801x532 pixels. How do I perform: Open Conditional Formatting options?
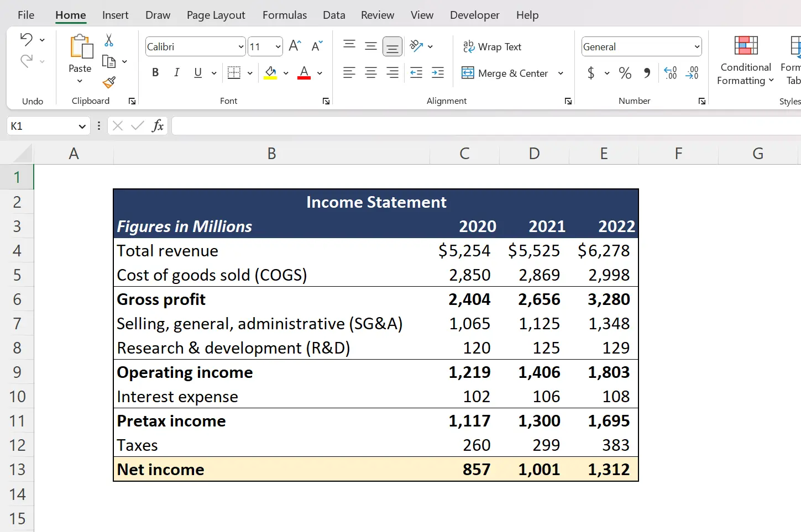[x=745, y=61]
